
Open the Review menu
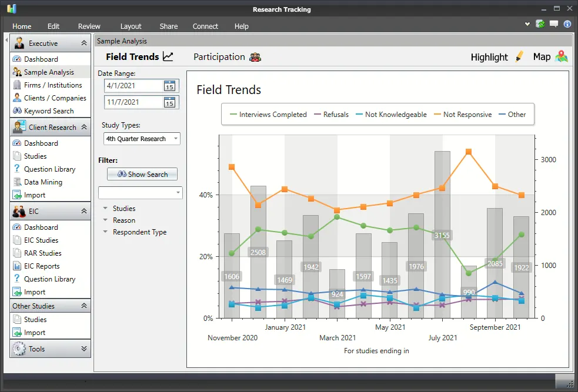[89, 26]
